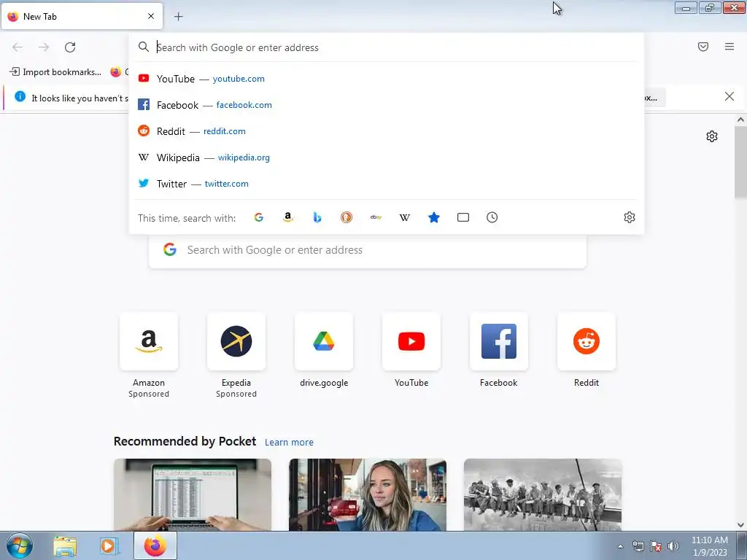
Task: Search open tabs using the tab icon
Action: (463, 217)
